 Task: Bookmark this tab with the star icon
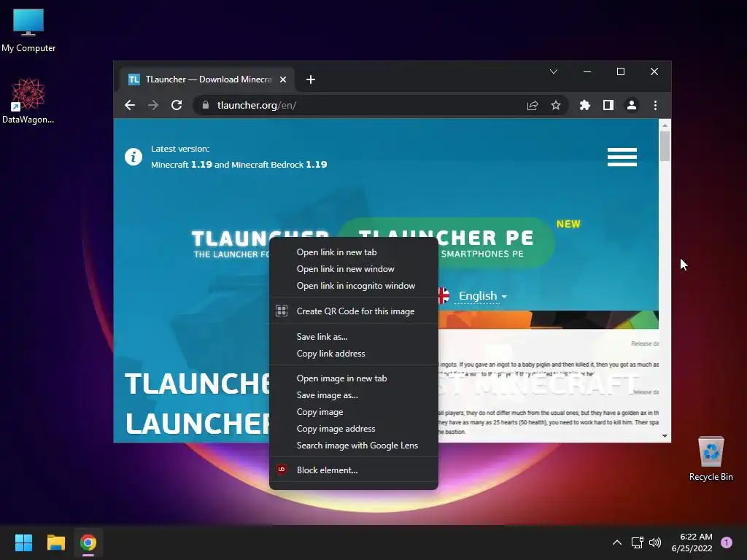555,105
